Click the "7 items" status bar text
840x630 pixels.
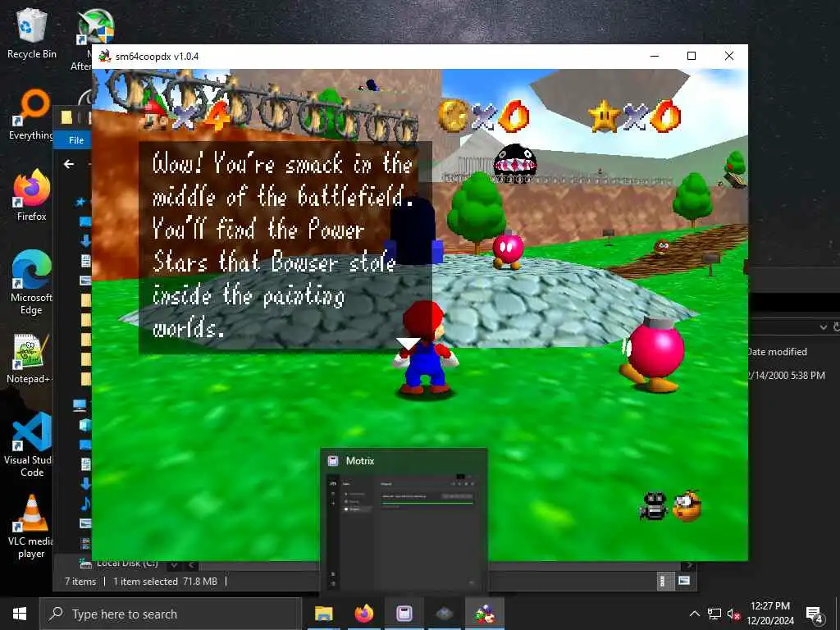click(80, 582)
